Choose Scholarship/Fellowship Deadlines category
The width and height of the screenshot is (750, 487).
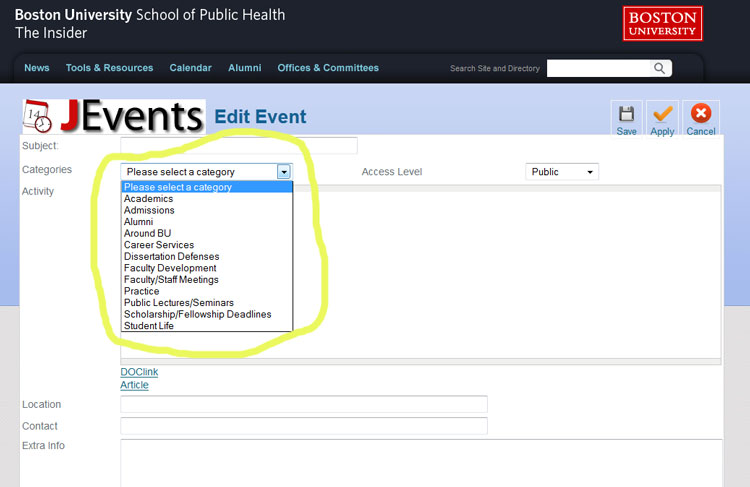(x=207, y=314)
